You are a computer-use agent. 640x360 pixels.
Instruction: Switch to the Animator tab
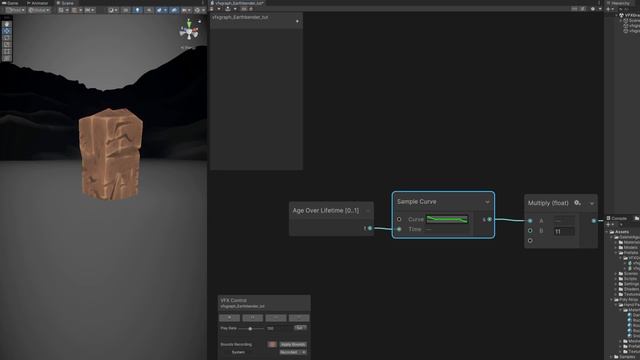tap(38, 3)
